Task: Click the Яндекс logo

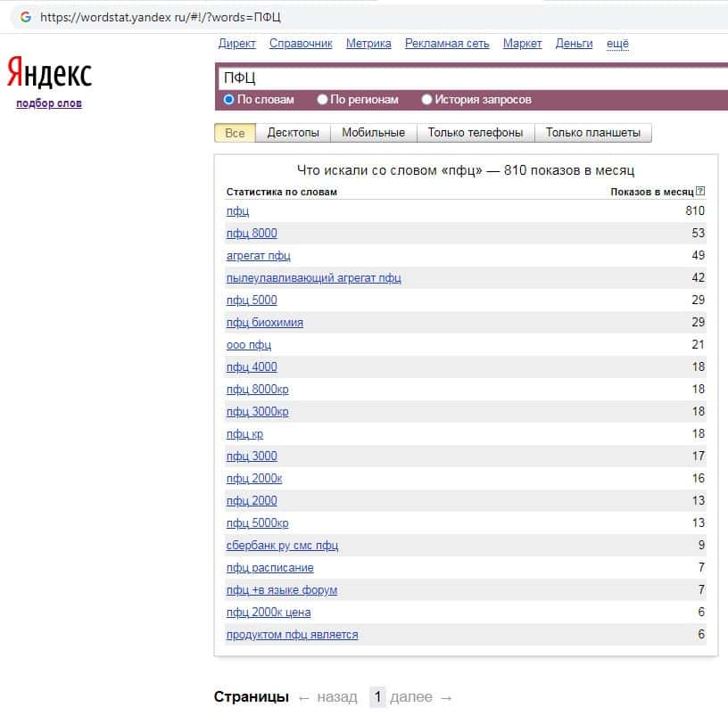Action: pos(49,73)
